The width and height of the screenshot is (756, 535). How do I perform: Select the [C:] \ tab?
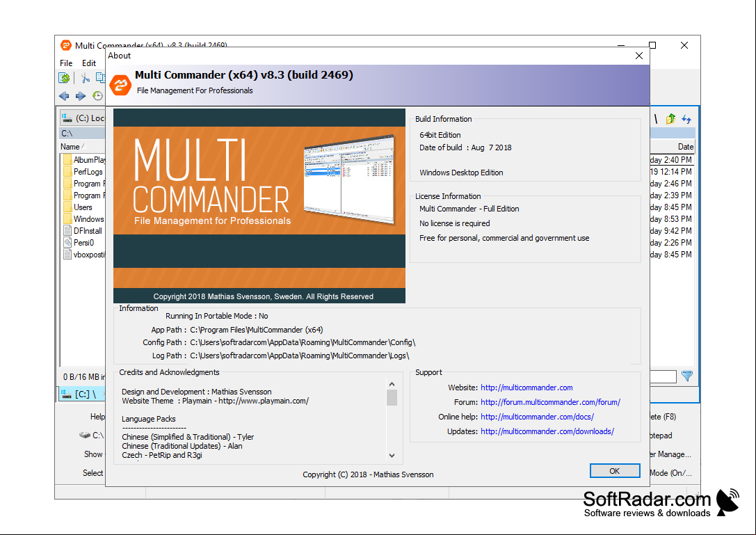tap(83, 394)
